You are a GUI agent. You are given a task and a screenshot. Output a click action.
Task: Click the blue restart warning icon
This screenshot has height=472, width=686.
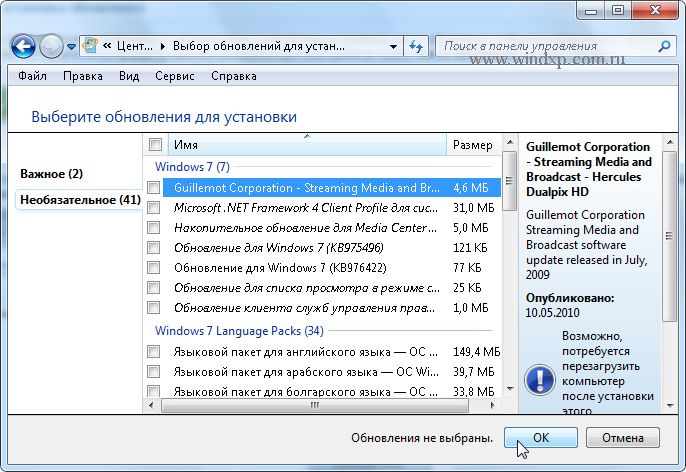click(540, 380)
